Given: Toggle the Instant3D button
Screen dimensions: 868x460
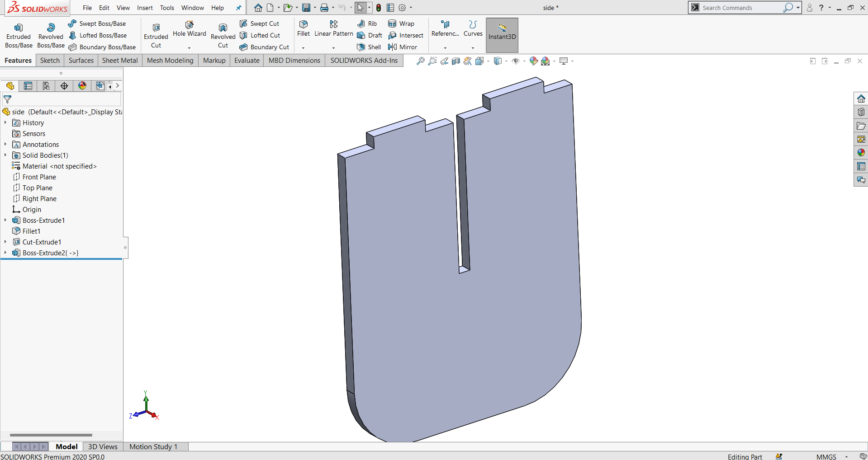Looking at the screenshot, I should tap(502, 35).
